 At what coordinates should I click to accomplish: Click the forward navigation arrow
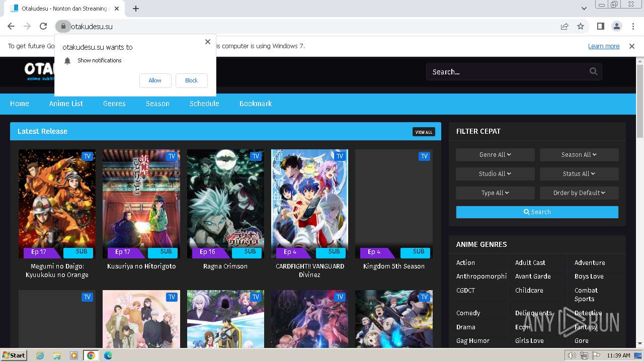(x=27, y=26)
